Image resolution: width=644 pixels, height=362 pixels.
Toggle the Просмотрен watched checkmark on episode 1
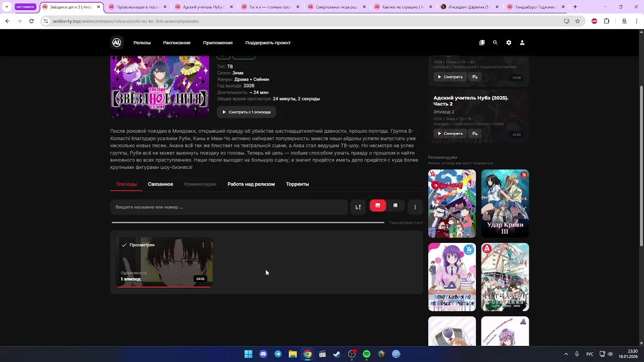tap(124, 245)
